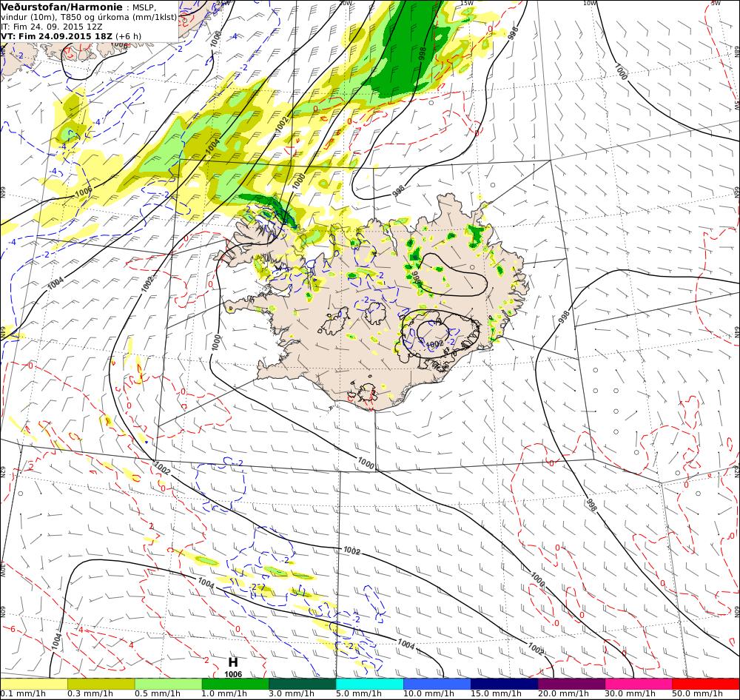
Task: Click the '50.0 mm/1h' legend label text
Action: [698, 694]
